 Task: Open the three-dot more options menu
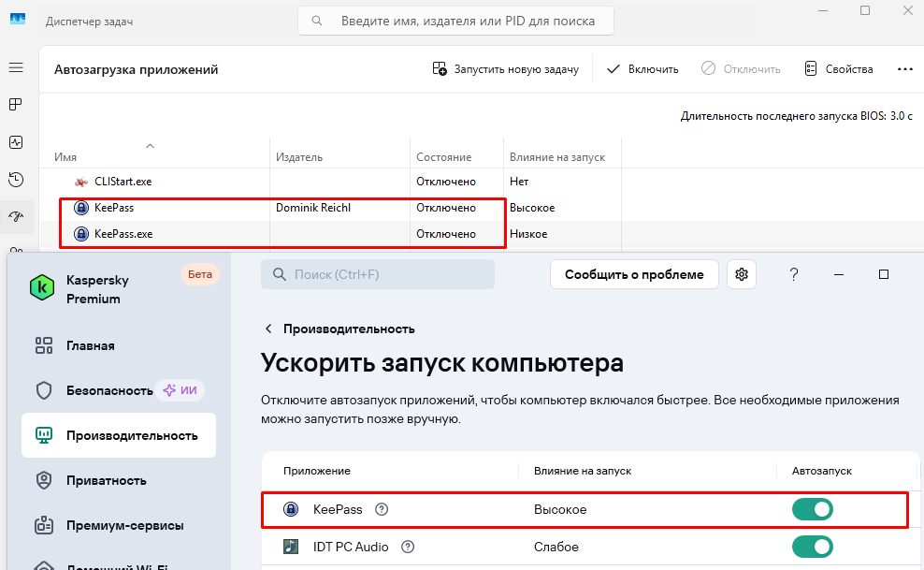tap(904, 69)
